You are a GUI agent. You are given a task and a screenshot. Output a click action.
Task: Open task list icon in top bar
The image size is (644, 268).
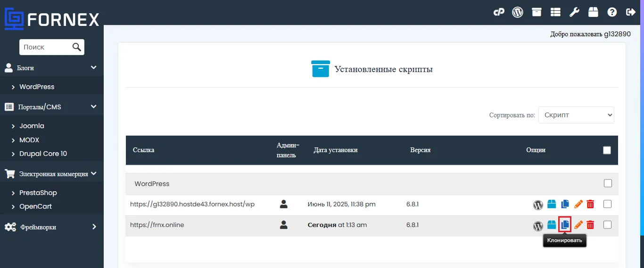(x=555, y=12)
